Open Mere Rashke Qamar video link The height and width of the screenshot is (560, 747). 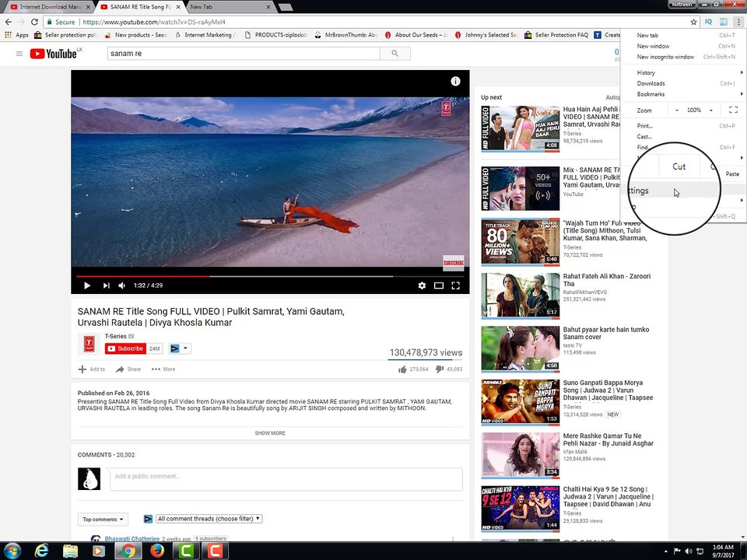coord(608,439)
